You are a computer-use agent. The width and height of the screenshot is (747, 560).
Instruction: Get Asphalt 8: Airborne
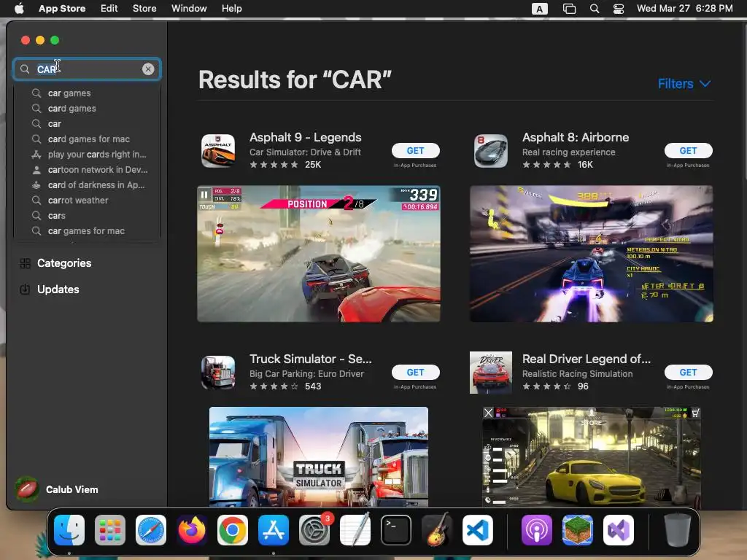[x=689, y=150]
